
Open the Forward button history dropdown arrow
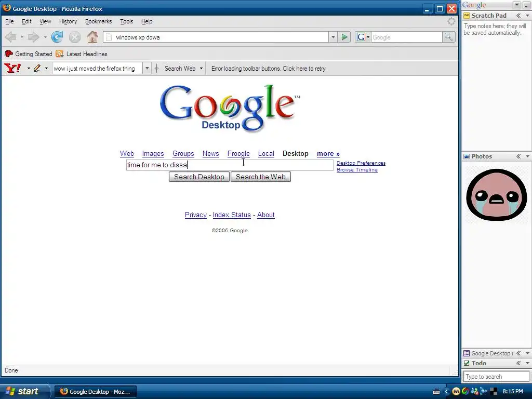pos(45,37)
